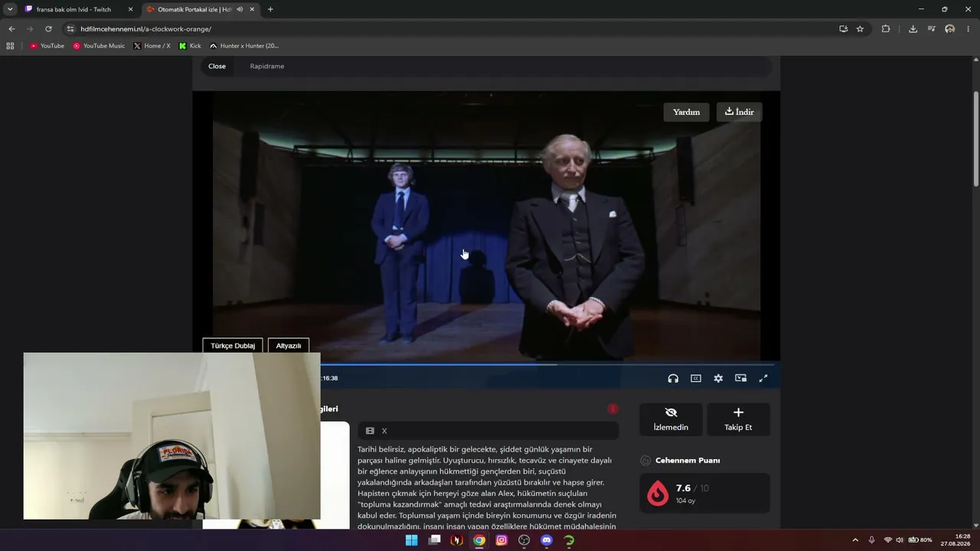This screenshot has height=551, width=980.
Task: Click the Yardım help button
Action: click(x=686, y=112)
